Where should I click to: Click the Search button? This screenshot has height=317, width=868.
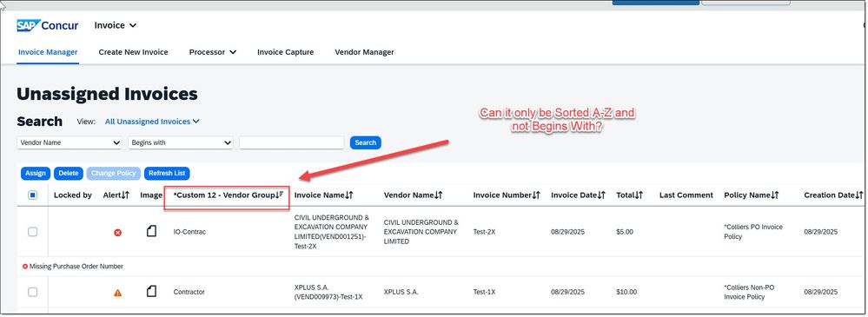coord(365,142)
